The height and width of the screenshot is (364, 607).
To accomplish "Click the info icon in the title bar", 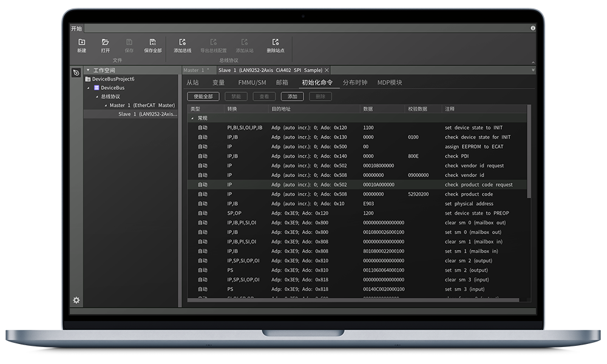I will 533,28.
